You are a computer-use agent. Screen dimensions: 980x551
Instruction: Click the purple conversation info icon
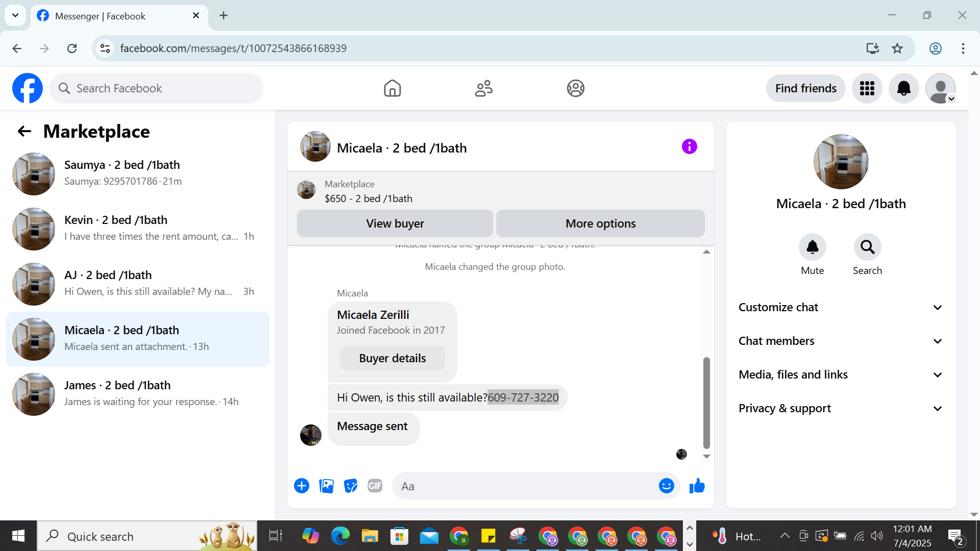tap(689, 147)
